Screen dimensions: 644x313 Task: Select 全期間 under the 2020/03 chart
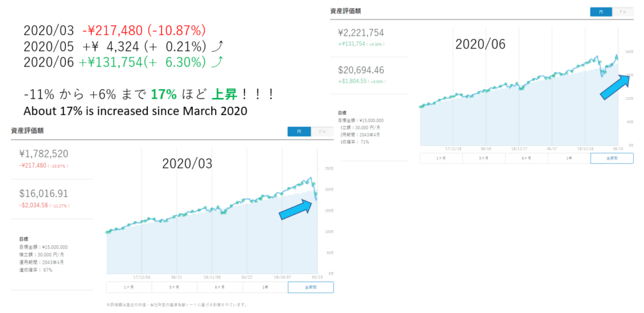[x=311, y=287]
